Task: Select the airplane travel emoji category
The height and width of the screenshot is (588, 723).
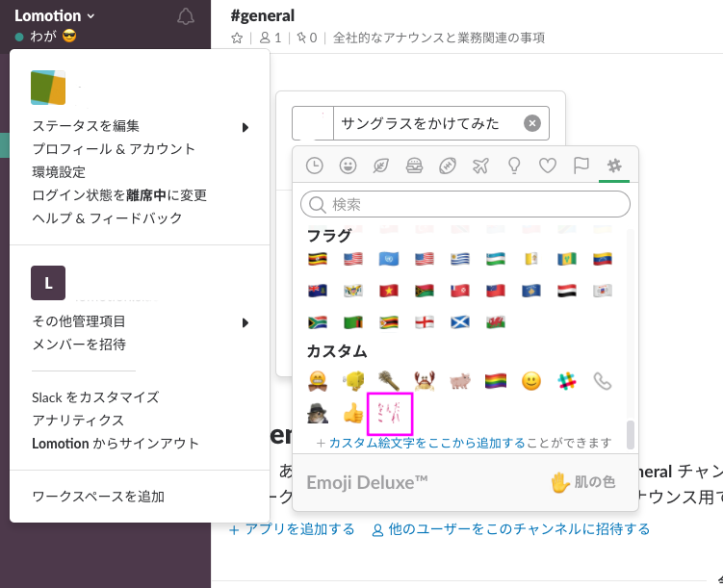Action: pos(481,166)
